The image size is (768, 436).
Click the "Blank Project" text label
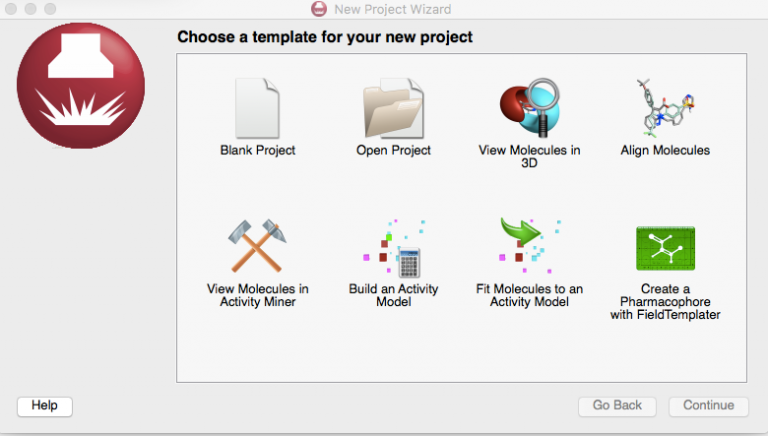coord(257,151)
